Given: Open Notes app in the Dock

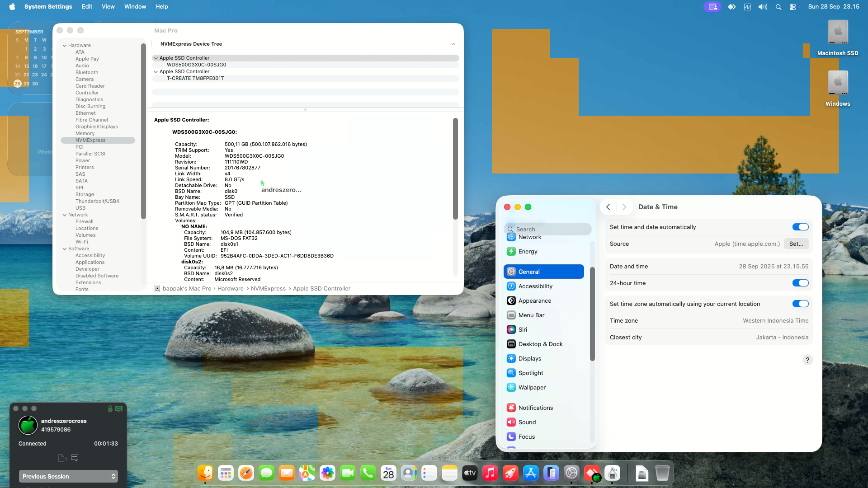Looking at the screenshot, I should tap(449, 473).
